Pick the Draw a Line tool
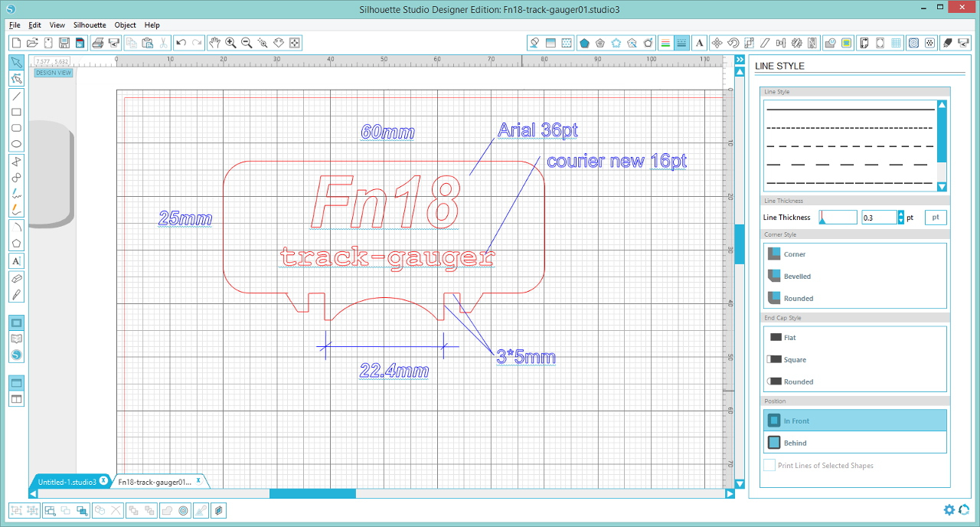 [x=16, y=96]
